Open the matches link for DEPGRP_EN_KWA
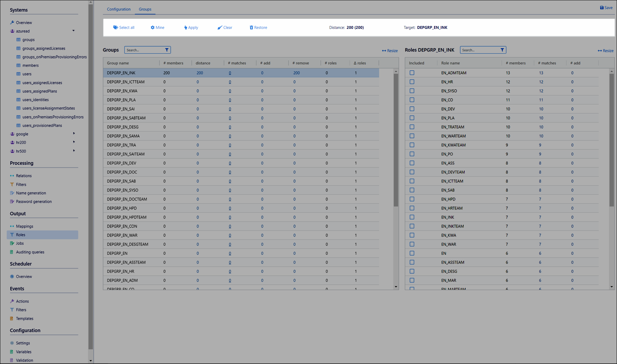The width and height of the screenshot is (617, 364). pyautogui.click(x=230, y=91)
